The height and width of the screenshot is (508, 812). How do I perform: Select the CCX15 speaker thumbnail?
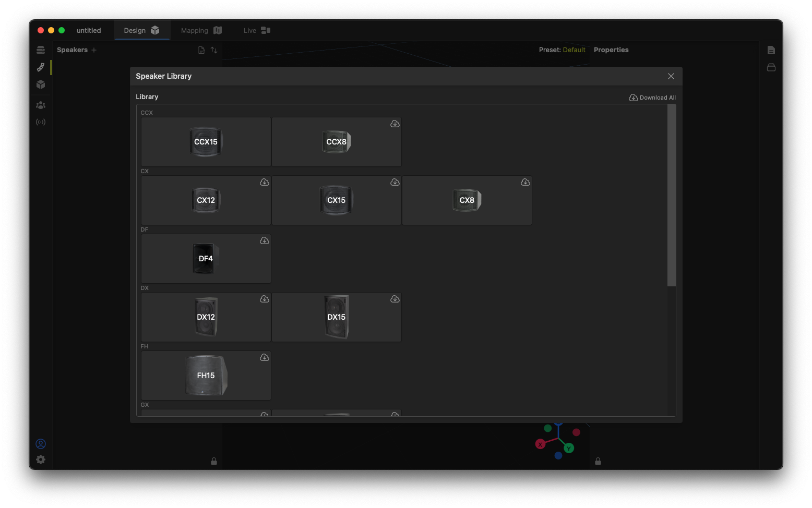[206, 142]
